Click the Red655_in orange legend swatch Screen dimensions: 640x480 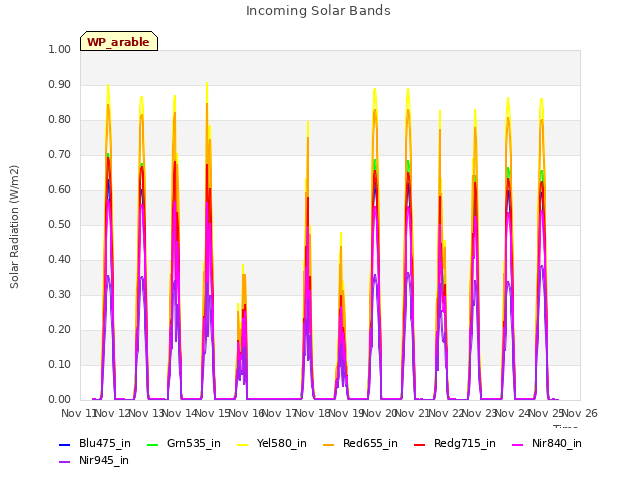(329, 444)
